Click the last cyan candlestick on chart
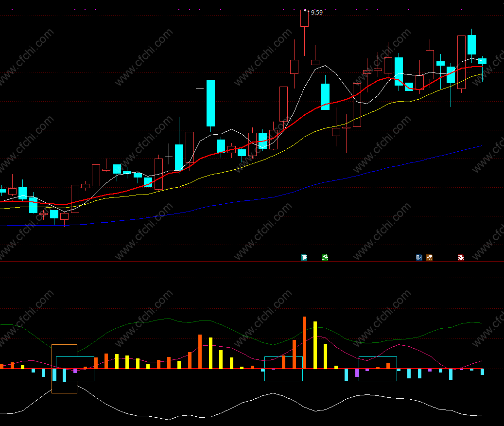Image resolution: width=504 pixels, height=426 pixels. (482, 61)
